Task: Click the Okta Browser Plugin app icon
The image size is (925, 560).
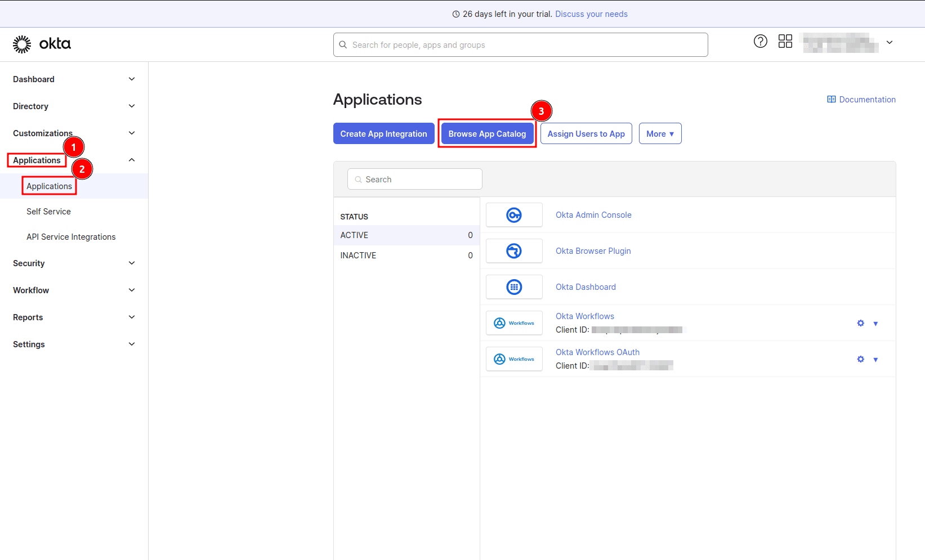Action: pos(513,250)
